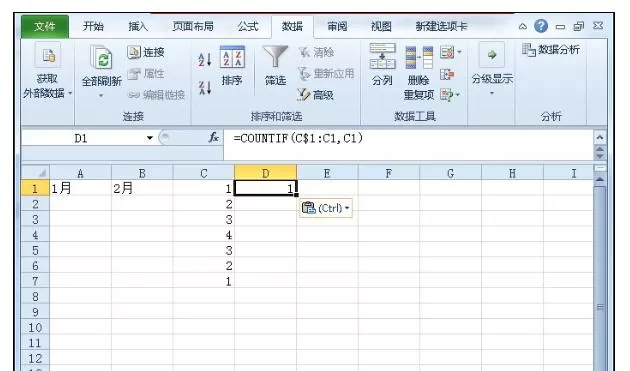Select cell D1 with result 1

pyautogui.click(x=266, y=188)
